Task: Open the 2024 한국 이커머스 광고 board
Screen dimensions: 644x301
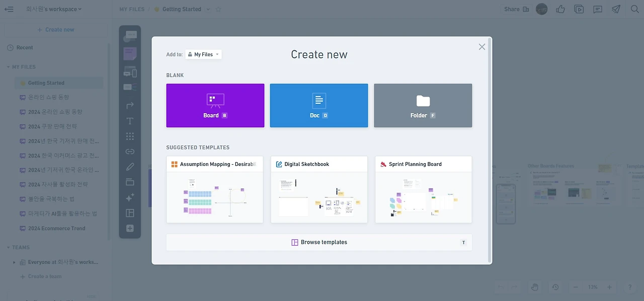Action: [x=59, y=156]
